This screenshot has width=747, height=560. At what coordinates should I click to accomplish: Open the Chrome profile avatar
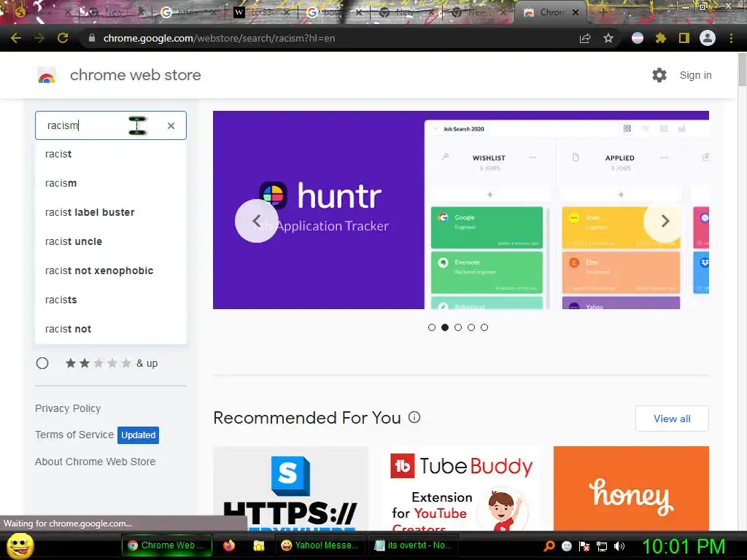tap(708, 38)
